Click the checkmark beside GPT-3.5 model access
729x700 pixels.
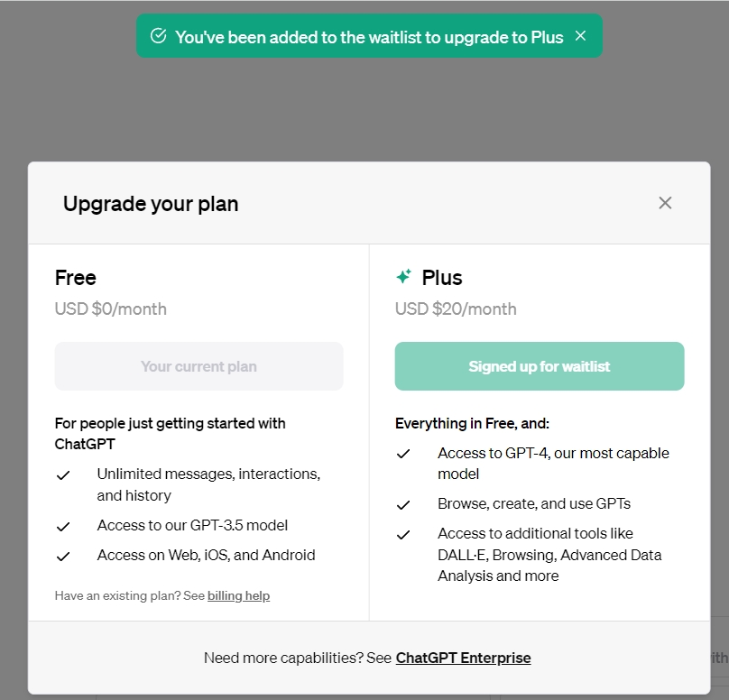(x=63, y=527)
